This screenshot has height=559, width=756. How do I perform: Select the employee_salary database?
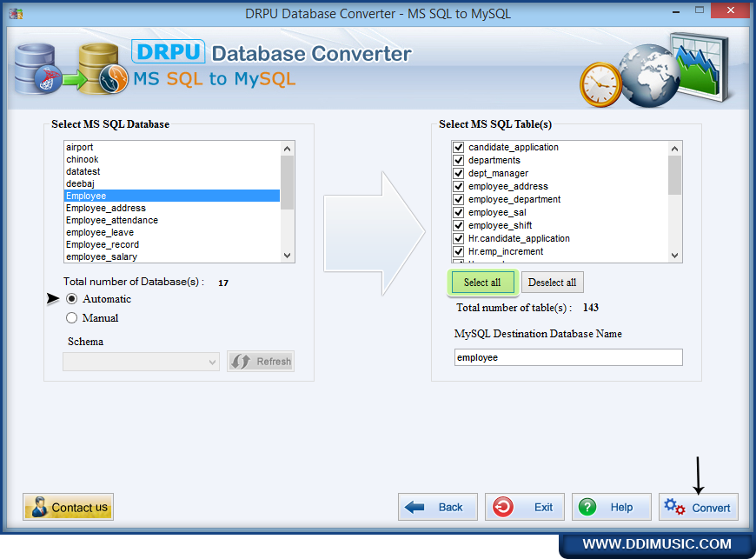click(172, 256)
